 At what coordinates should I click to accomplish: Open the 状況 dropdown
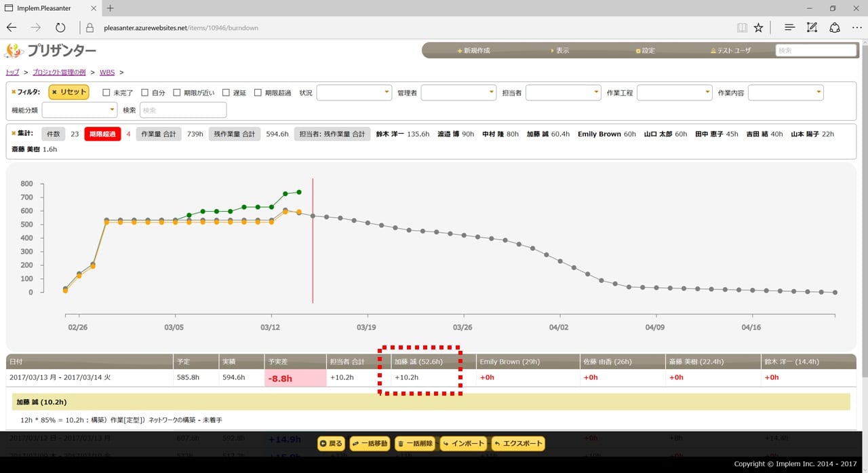(354, 92)
